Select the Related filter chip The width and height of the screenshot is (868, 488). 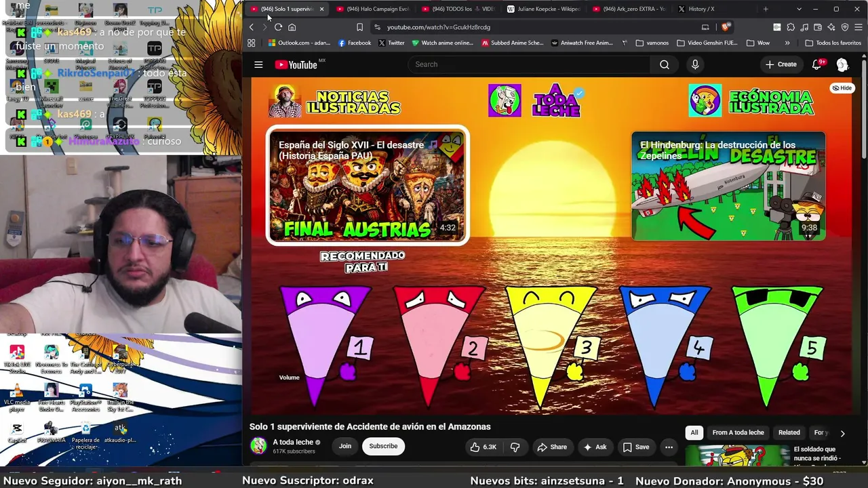click(x=789, y=432)
